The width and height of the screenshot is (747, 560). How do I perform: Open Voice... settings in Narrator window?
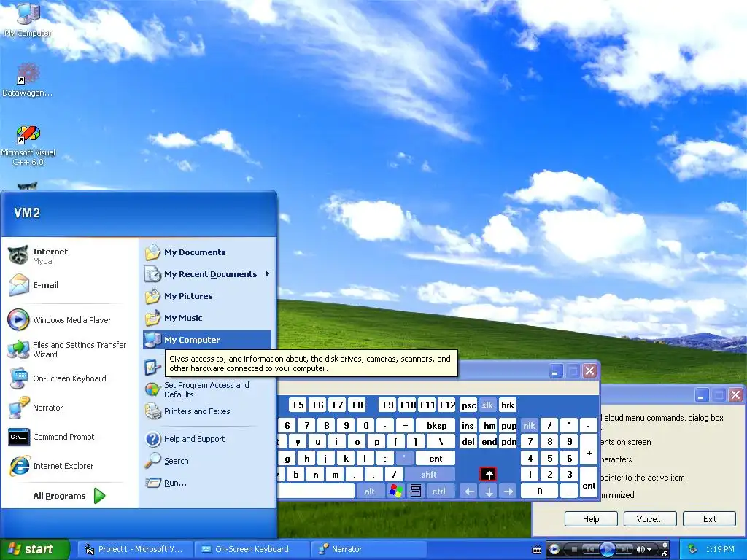pyautogui.click(x=650, y=518)
